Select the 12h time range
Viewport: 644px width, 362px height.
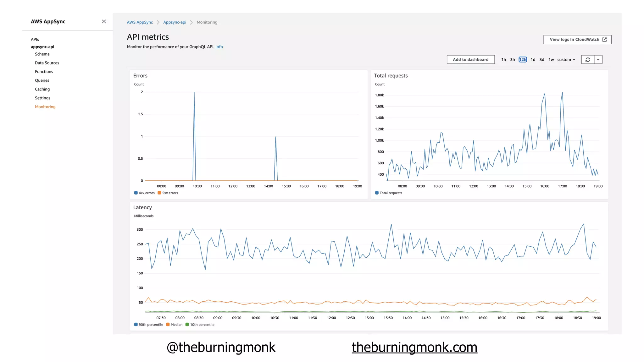click(x=523, y=60)
